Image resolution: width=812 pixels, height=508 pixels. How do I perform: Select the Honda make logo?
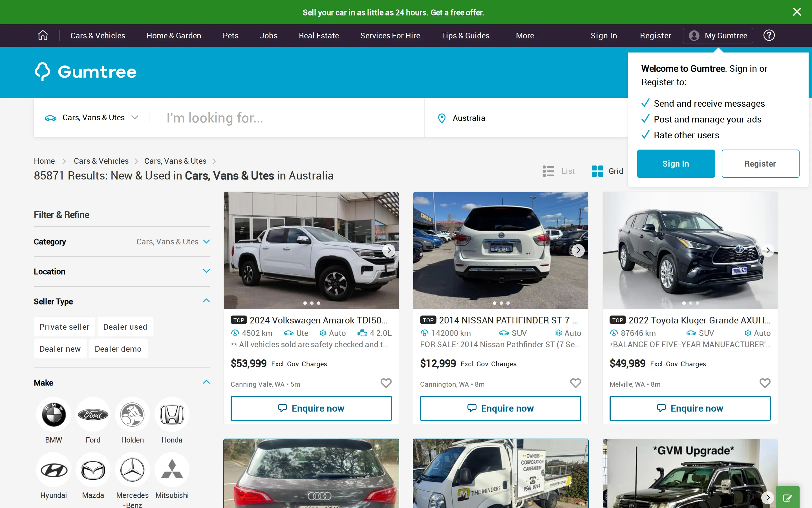172,414
